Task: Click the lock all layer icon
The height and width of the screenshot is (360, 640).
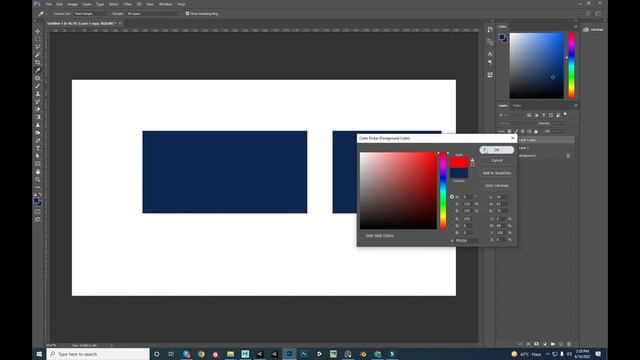Action: pyautogui.click(x=536, y=131)
